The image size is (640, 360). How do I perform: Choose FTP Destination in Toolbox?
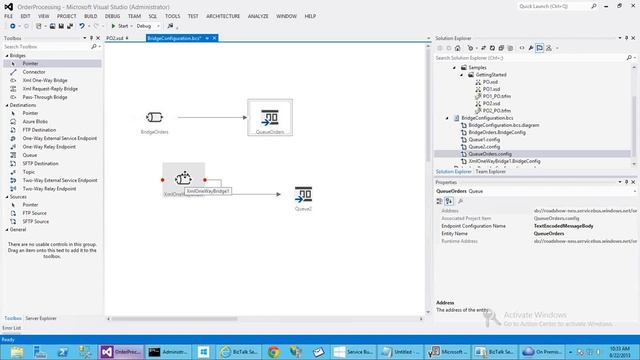(39, 130)
